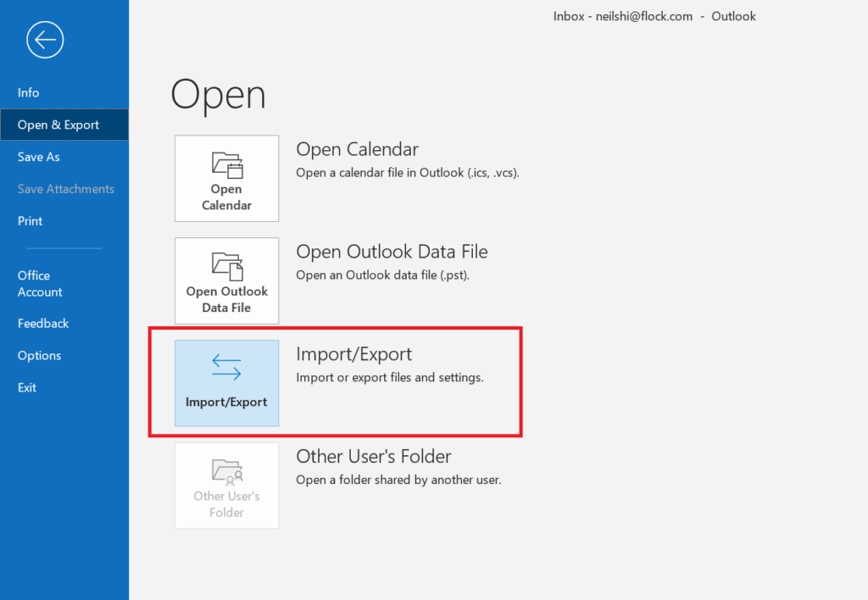Click the back arrow circle icon
Image resolution: width=868 pixels, height=600 pixels.
click(x=45, y=40)
